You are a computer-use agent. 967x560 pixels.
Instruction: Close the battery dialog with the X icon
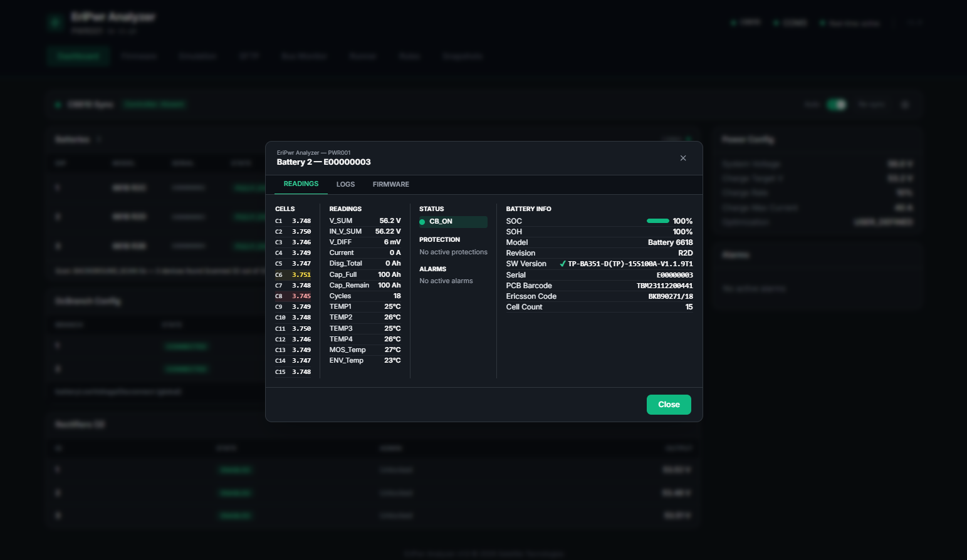[683, 158]
